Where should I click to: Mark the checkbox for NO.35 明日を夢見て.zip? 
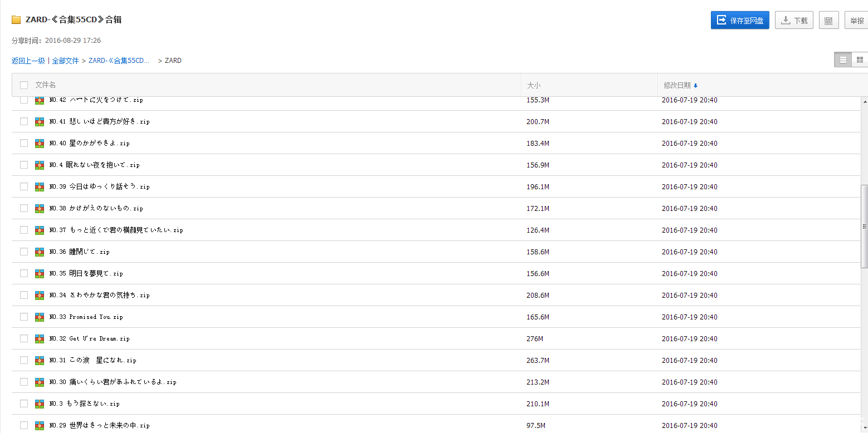[x=24, y=273]
